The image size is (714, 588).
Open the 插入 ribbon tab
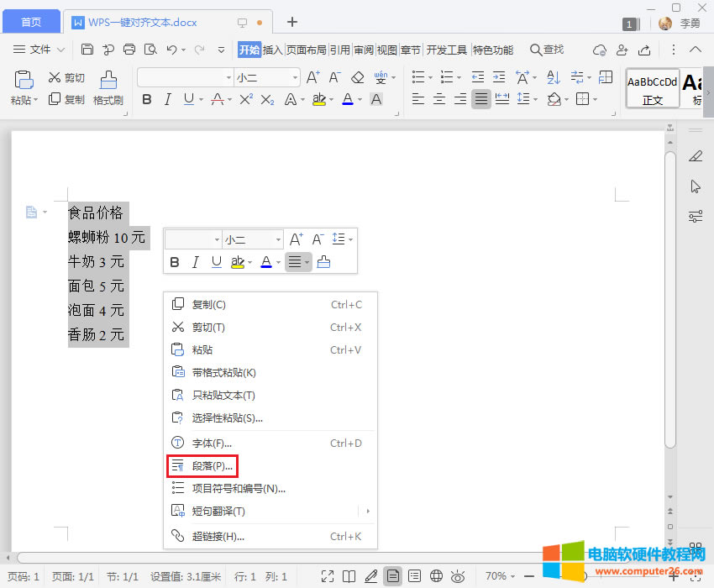[x=273, y=50]
